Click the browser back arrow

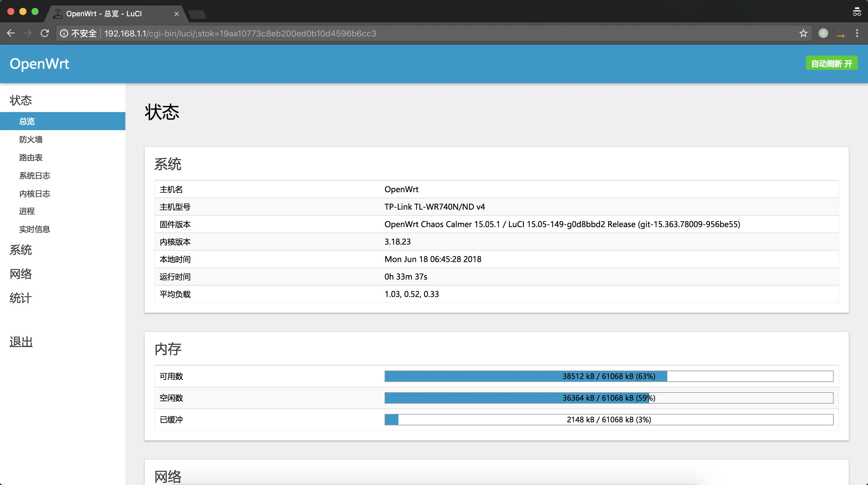tap(11, 33)
